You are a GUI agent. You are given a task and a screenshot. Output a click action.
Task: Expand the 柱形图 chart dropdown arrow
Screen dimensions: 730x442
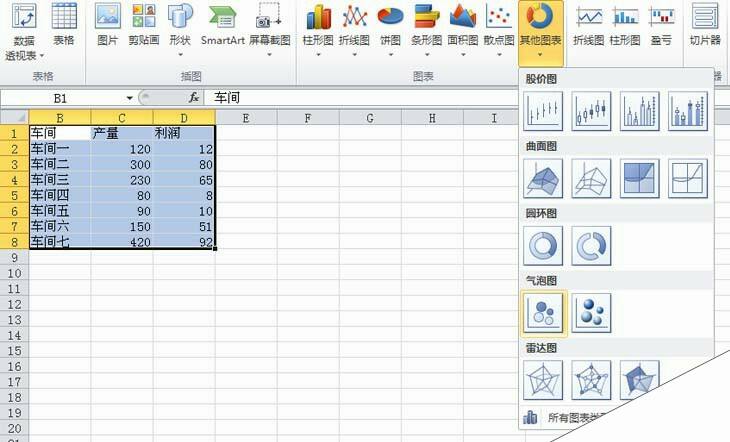(x=318, y=54)
